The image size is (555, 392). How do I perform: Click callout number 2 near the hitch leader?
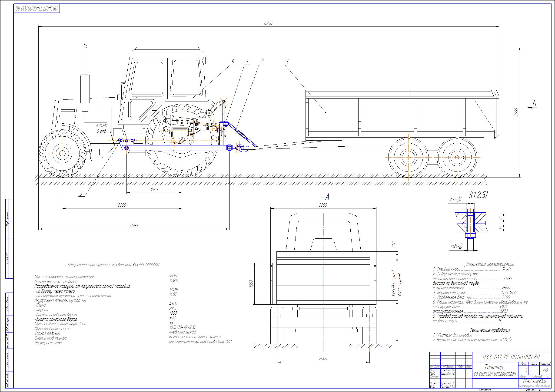coord(262,61)
